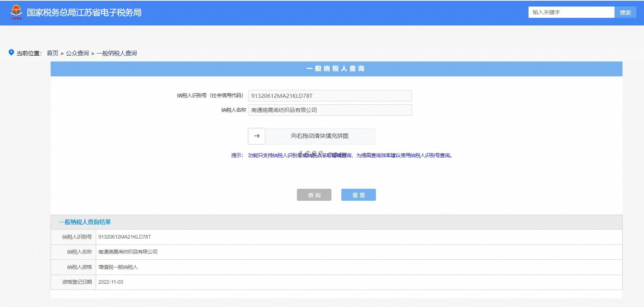
Task: Select result value 91320612MA21KLD78T in the table
Action: click(125, 237)
